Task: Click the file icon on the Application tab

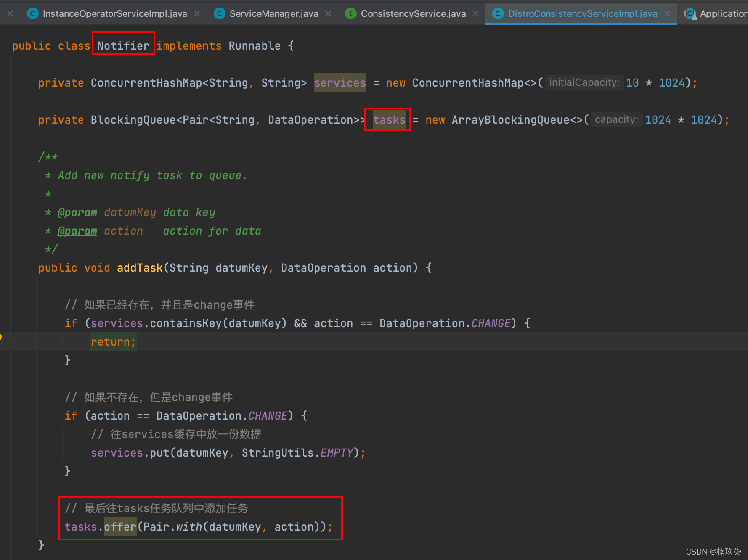Action: coord(690,14)
